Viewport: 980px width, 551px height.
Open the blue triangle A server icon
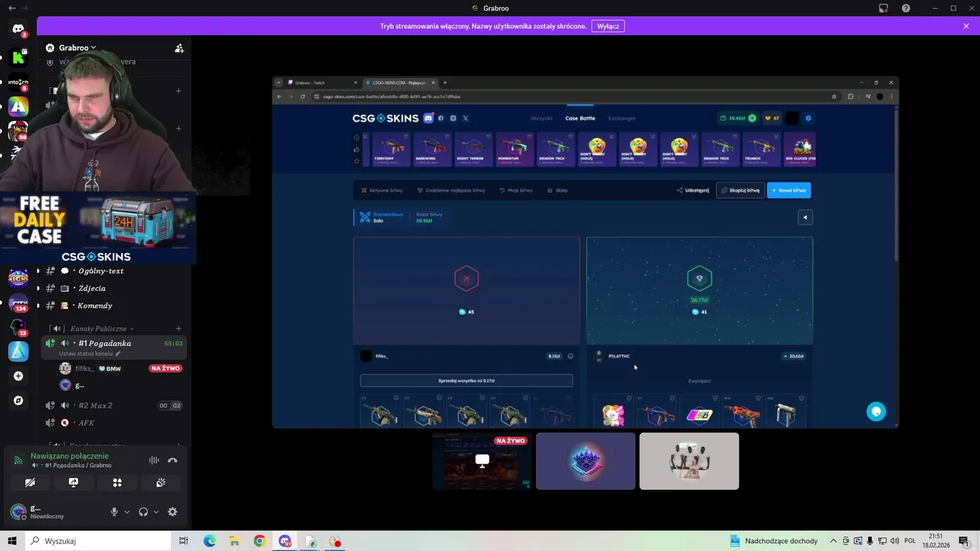tap(18, 350)
